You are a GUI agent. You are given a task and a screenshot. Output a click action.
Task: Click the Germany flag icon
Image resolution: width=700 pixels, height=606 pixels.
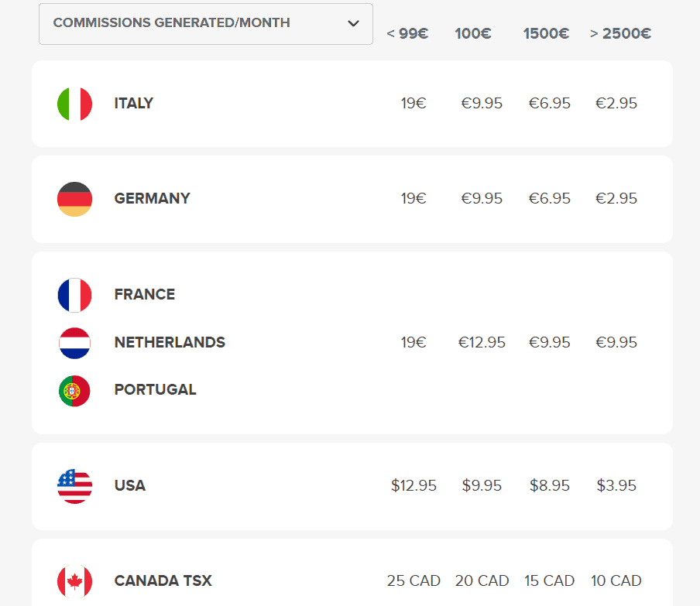pos(74,199)
